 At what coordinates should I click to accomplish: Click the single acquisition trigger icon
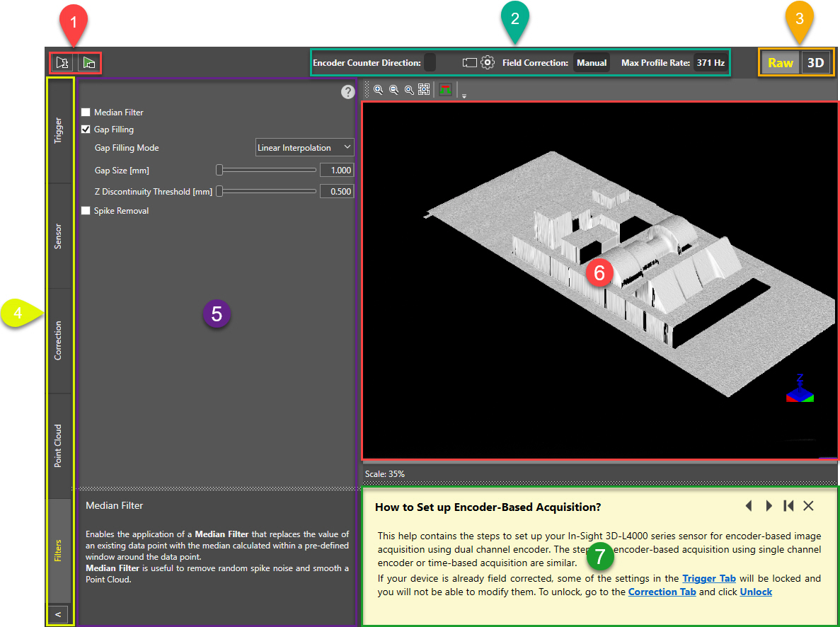pos(62,62)
